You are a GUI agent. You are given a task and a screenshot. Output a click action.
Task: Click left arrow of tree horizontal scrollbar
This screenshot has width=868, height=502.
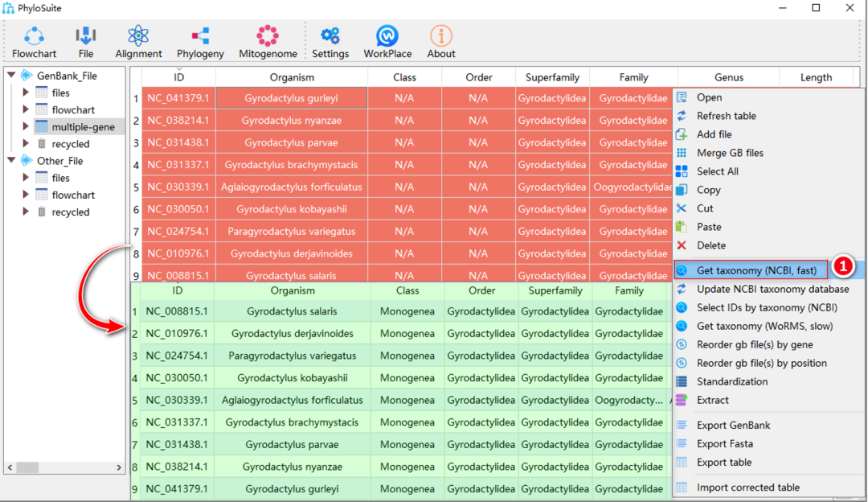click(10, 467)
